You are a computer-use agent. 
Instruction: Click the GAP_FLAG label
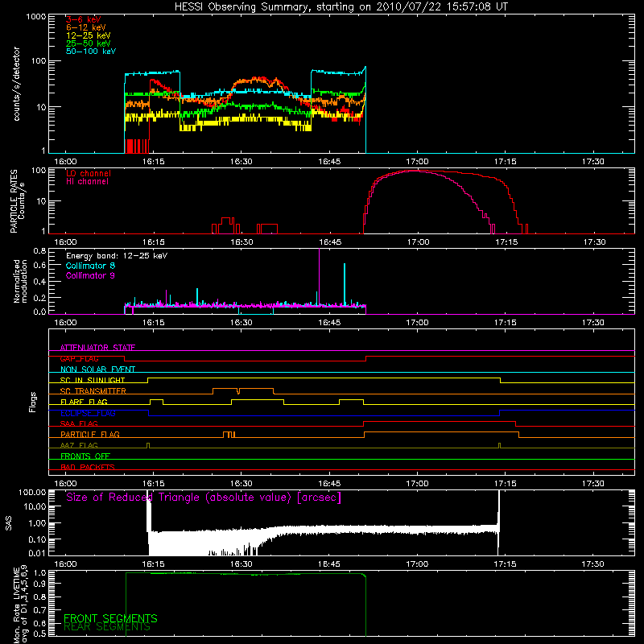79,358
